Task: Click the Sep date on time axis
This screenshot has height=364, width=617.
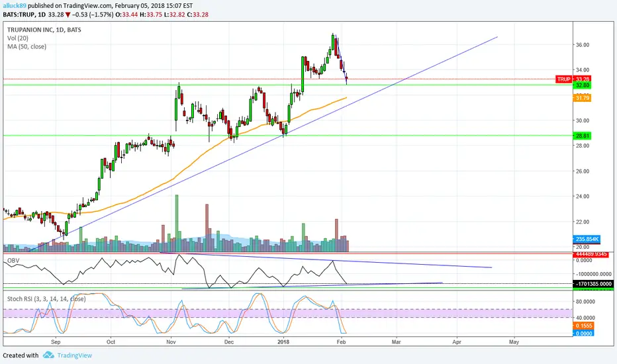Action: tap(56, 341)
